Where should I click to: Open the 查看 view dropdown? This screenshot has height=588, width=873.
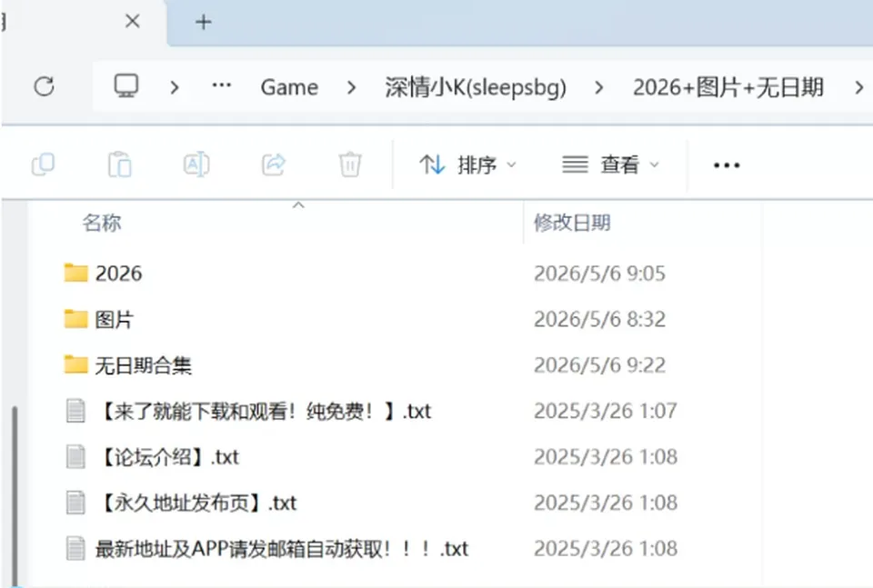coord(611,165)
